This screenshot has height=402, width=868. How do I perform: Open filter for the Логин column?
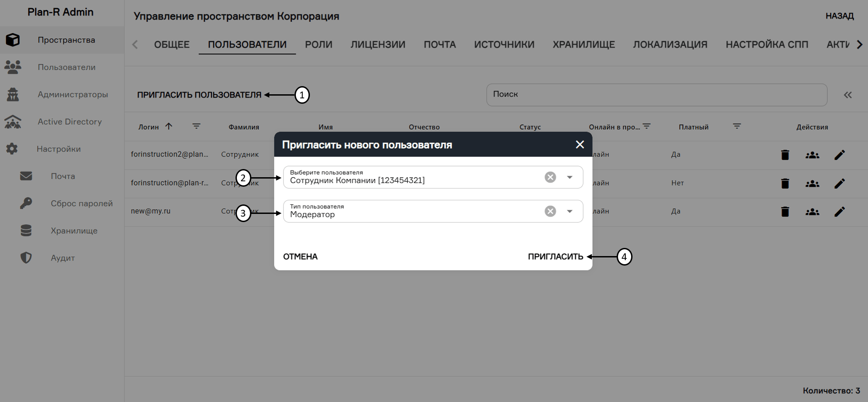(196, 126)
